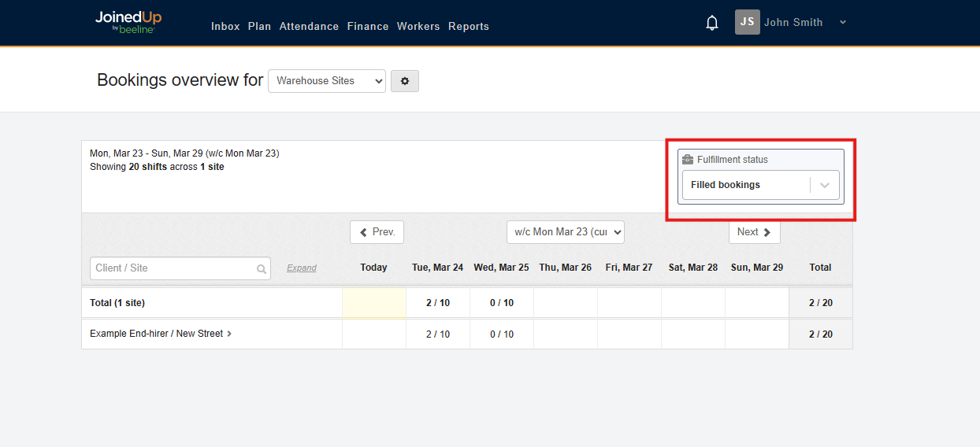Screen dimensions: 980x447
Task: Click the Sat, Mar 28 column header
Action: (693, 268)
